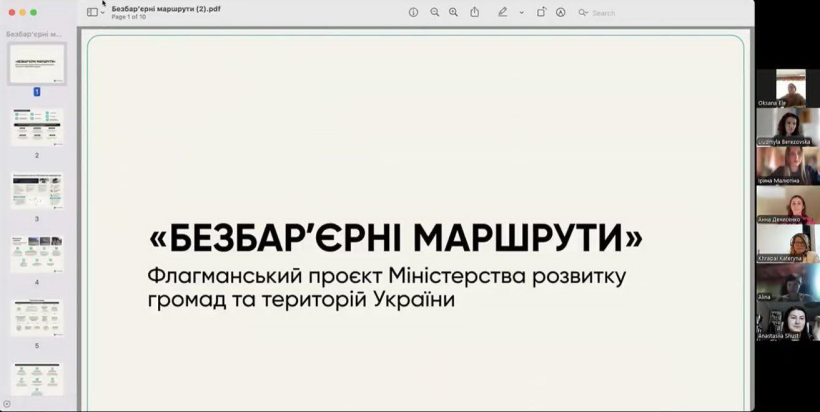Zoom out the PDF page
Screen dimensions: 820x412
(435, 12)
